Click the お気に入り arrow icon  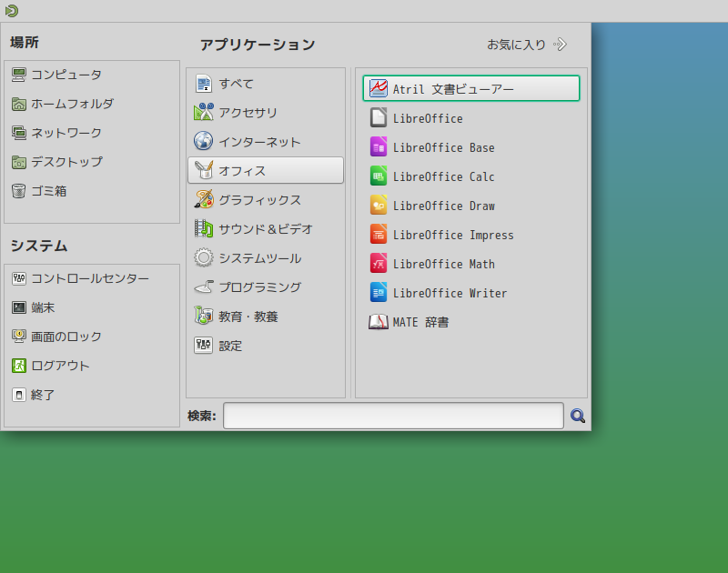point(560,45)
